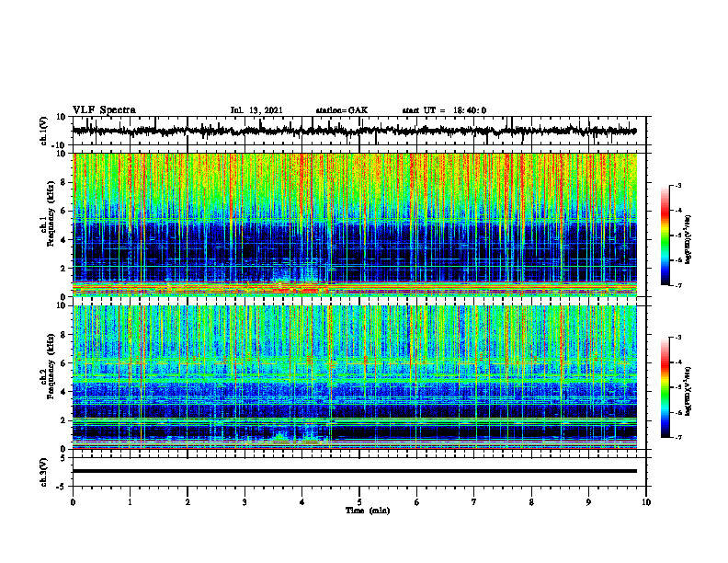Click time-axis tick label "8"
This screenshot has height=563, width=728.
[531, 502]
